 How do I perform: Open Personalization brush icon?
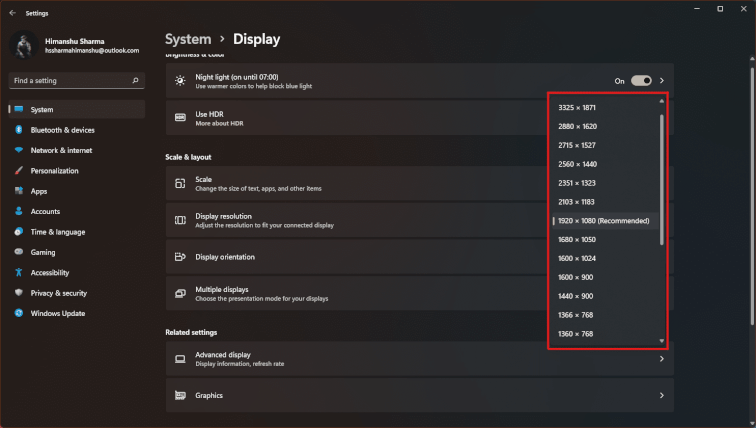point(19,171)
